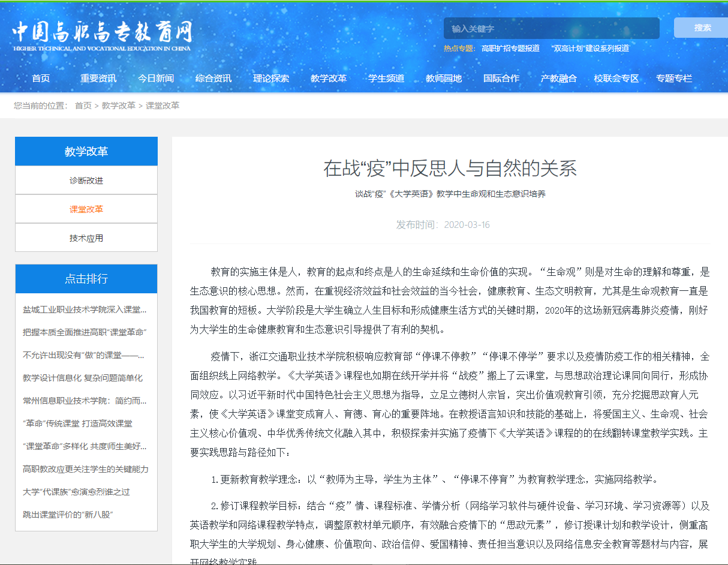The height and width of the screenshot is (565, 728).
Task: Select 今日新闻 in the top menu
Action: 156,79
